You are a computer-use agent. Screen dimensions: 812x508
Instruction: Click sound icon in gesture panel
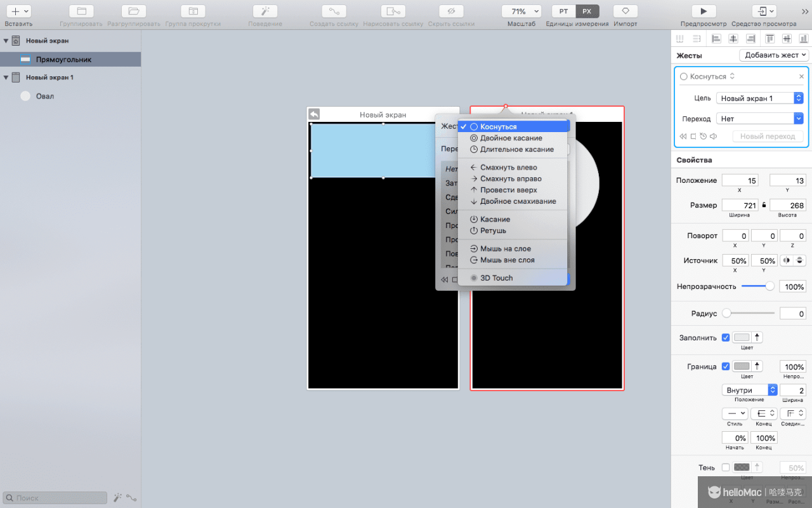(x=714, y=137)
